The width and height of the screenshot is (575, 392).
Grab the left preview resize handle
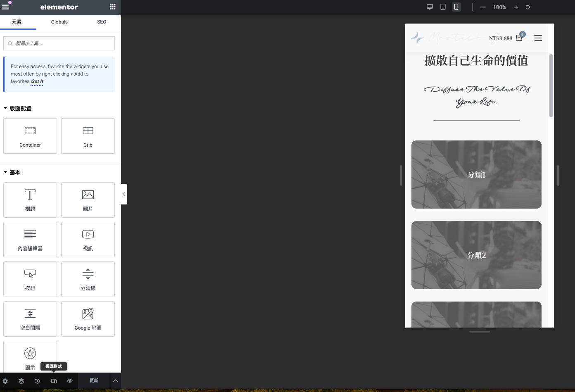coord(401,176)
